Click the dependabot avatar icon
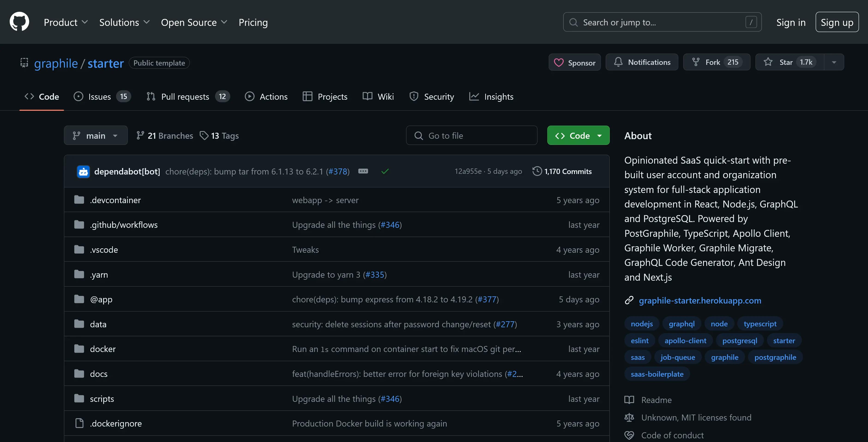This screenshot has width=868, height=442. pos(83,172)
